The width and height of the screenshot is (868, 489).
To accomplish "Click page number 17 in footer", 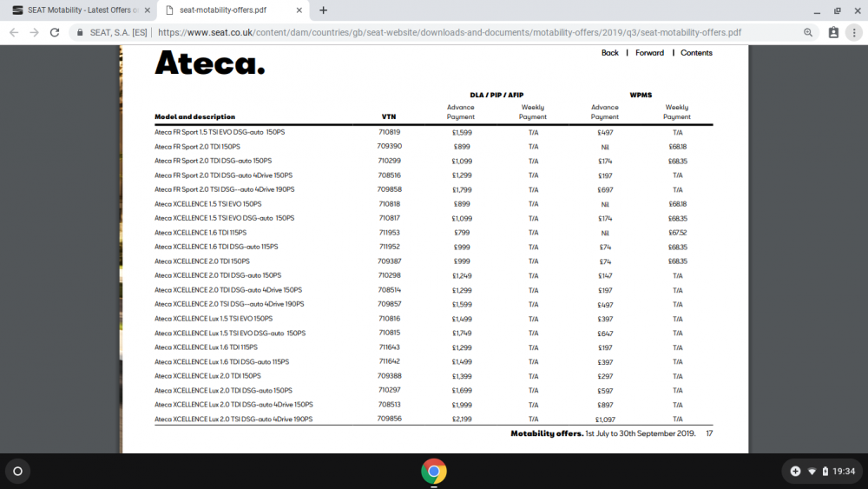I will [710, 433].
